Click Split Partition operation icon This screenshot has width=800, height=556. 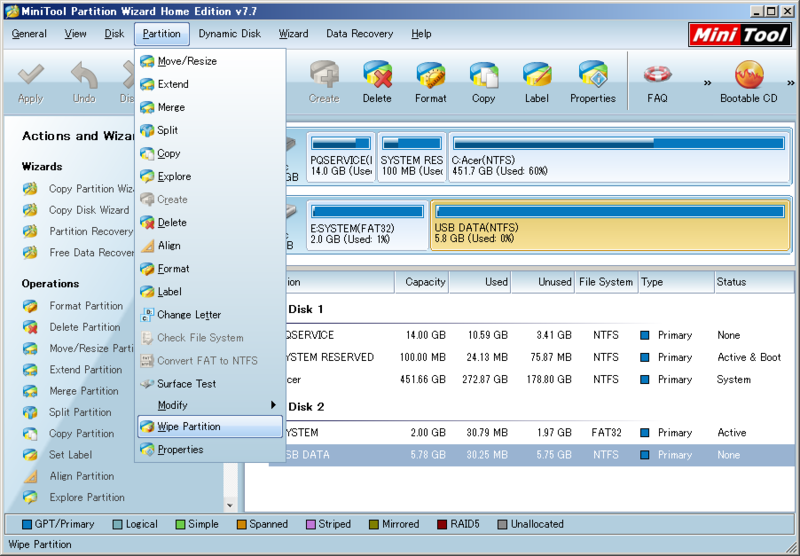(x=30, y=412)
